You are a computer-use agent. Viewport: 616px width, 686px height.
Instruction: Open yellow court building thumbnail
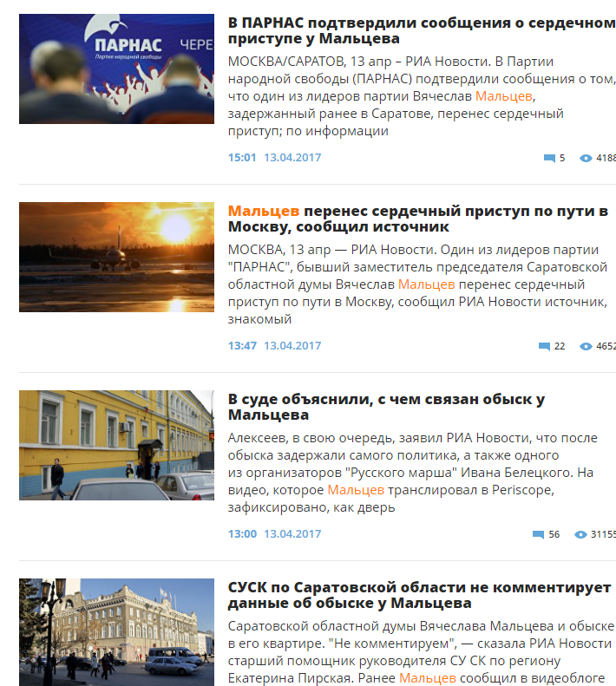tap(116, 445)
